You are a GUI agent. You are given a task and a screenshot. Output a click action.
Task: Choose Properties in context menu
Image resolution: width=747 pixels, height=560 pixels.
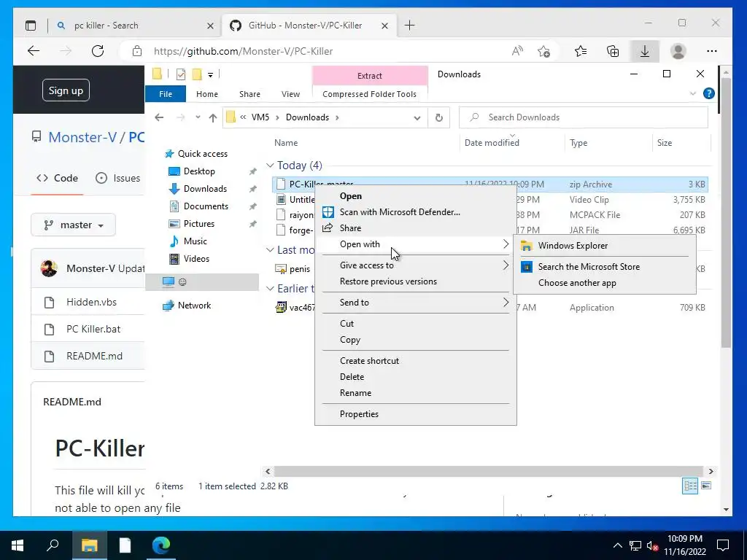click(x=415, y=414)
